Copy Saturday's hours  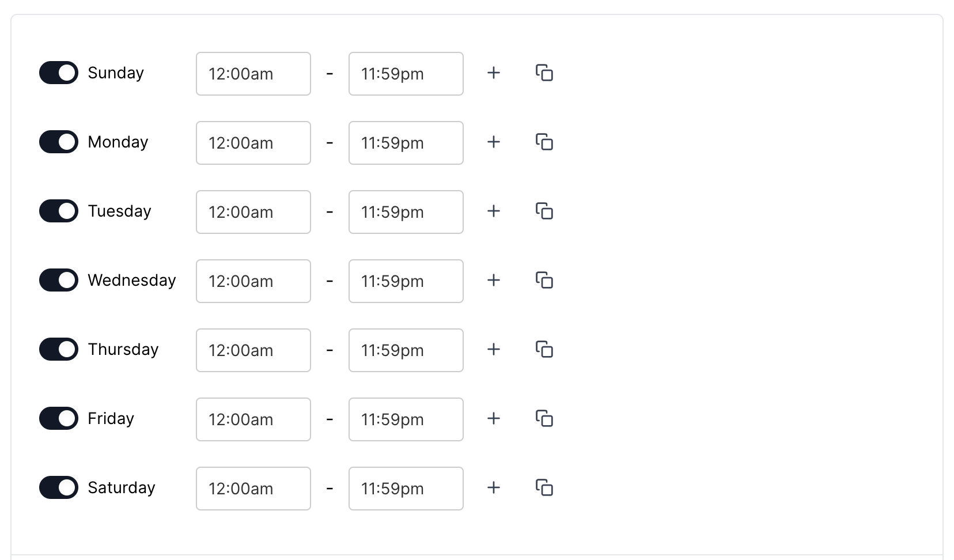point(544,488)
